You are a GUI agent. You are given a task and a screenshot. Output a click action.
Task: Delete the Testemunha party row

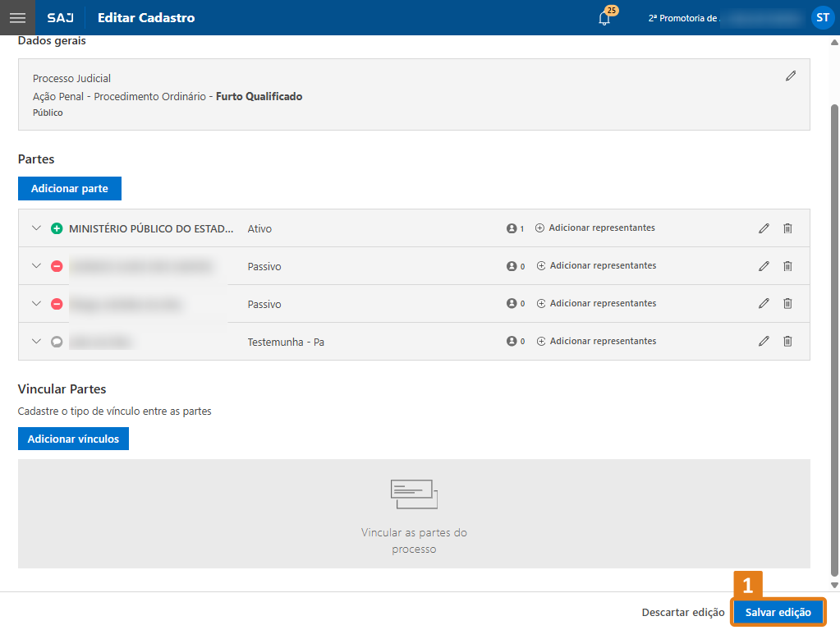tap(787, 342)
